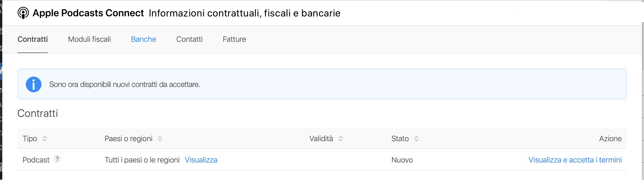This screenshot has width=644, height=180.
Task: Sort by Paesi o regioni arrows
Action: [x=160, y=139]
